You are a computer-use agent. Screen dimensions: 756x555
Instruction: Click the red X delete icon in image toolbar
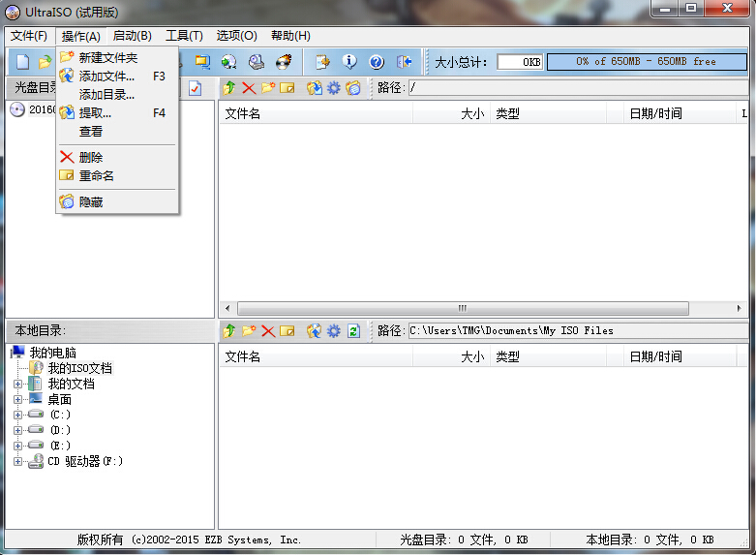click(x=249, y=88)
